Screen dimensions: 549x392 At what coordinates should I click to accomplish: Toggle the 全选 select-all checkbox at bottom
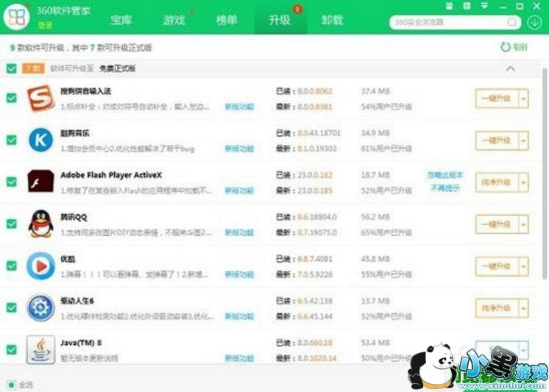pos(12,385)
